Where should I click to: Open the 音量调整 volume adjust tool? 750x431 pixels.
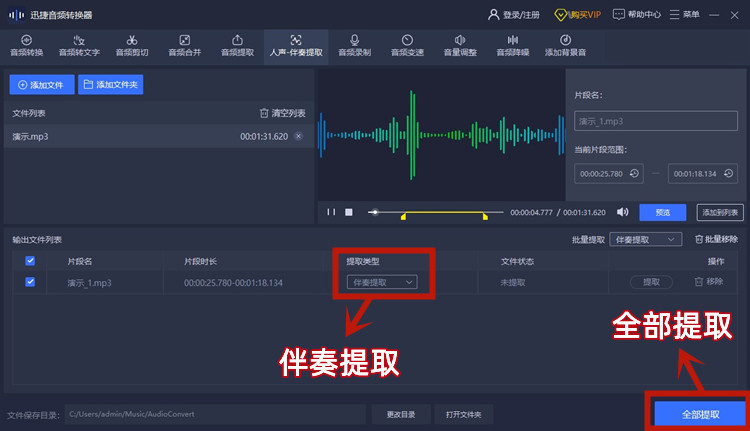[460, 46]
